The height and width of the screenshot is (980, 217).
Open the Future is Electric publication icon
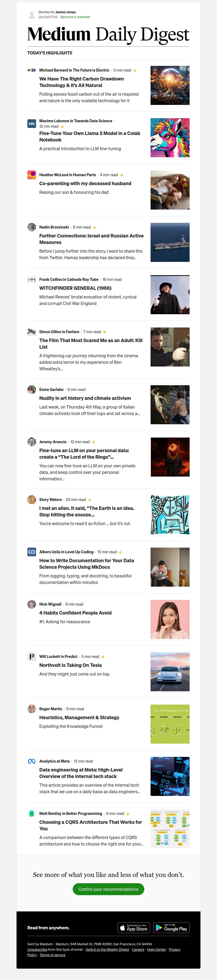pyautogui.click(x=31, y=70)
